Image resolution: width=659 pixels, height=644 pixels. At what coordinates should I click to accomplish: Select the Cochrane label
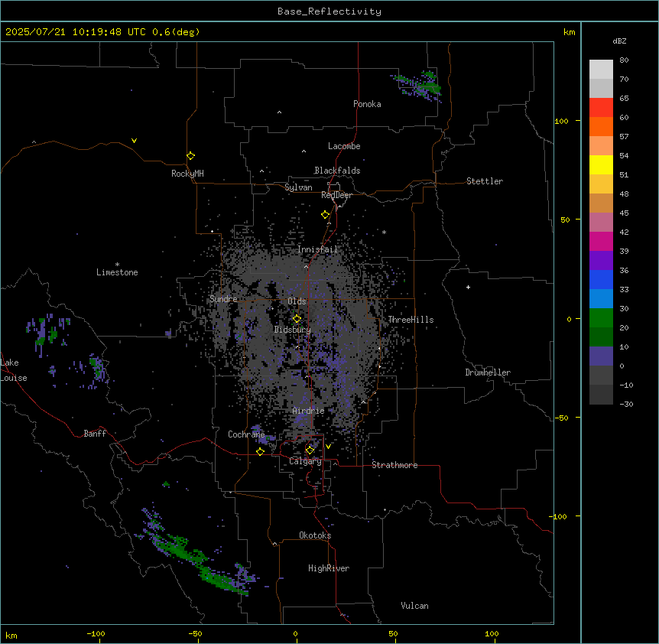coord(246,434)
